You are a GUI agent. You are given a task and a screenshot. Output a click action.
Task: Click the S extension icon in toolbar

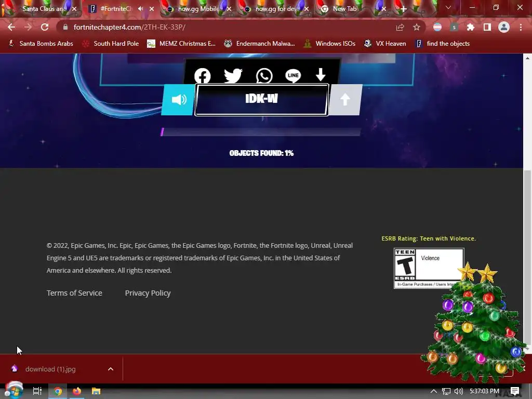point(454,27)
